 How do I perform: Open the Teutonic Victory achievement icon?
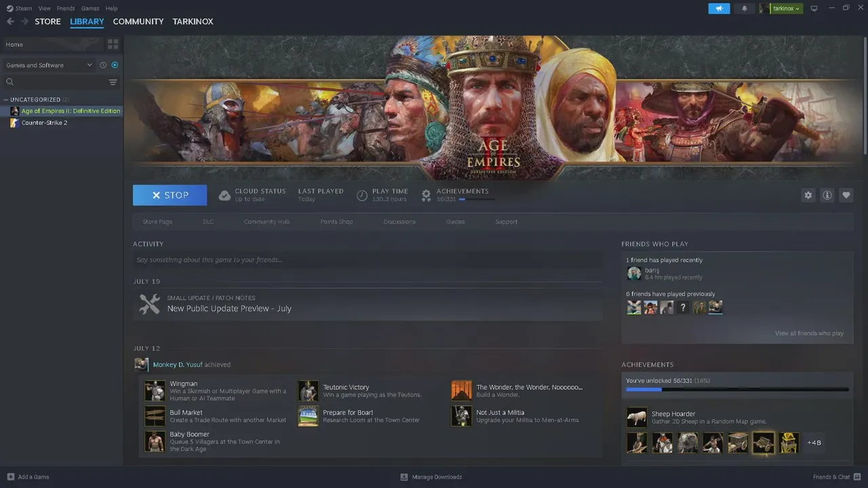(308, 390)
